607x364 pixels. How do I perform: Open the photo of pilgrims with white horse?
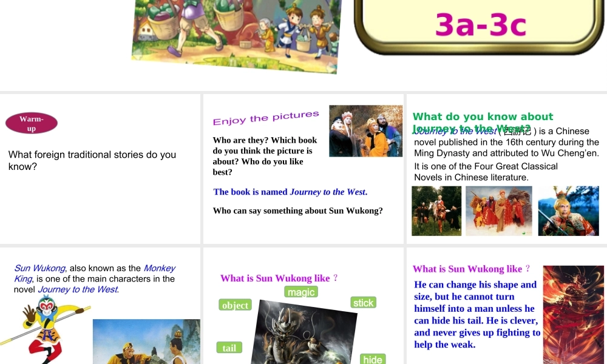point(436,211)
